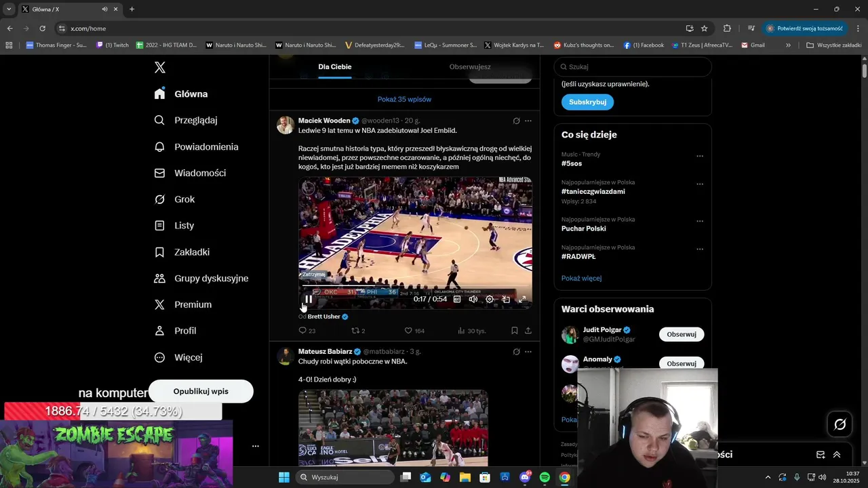Click the X logo in the sidebar
Viewport: 868px width, 488px height.
(x=160, y=67)
